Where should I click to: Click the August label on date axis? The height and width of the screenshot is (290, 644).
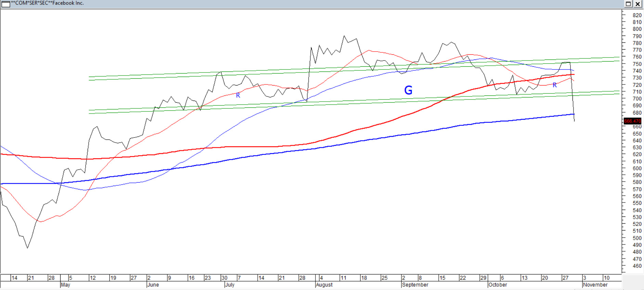(x=324, y=285)
